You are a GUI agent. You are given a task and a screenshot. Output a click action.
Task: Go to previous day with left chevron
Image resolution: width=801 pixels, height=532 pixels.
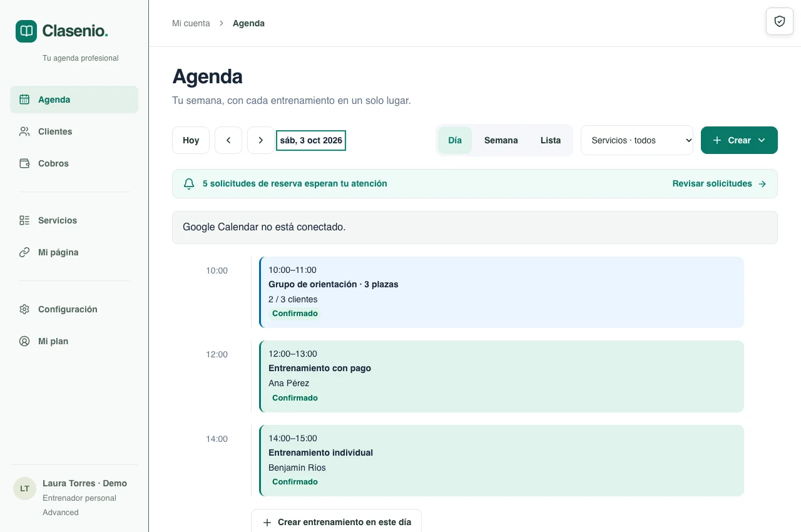click(228, 140)
